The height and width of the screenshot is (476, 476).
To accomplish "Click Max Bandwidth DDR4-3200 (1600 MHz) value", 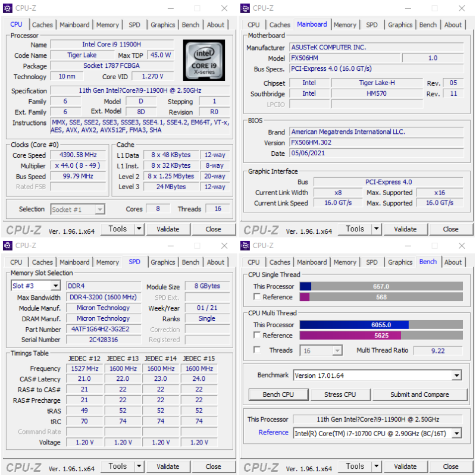I will click(x=103, y=297).
